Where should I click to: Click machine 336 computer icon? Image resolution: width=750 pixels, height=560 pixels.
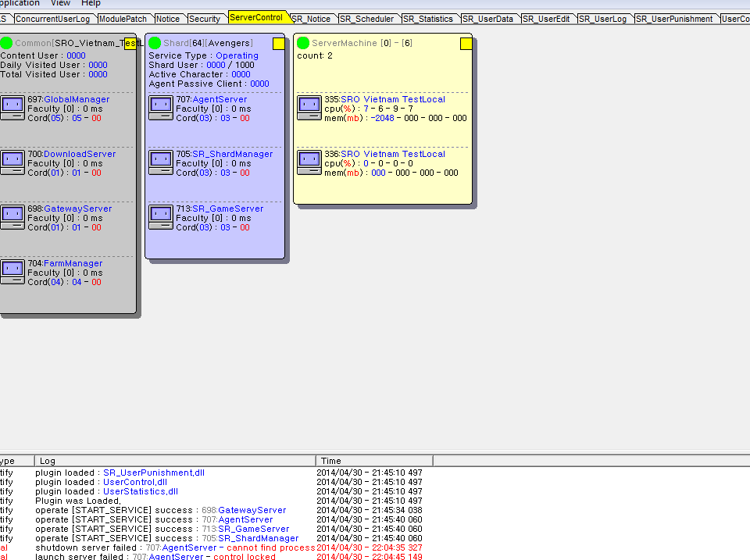coord(309,162)
